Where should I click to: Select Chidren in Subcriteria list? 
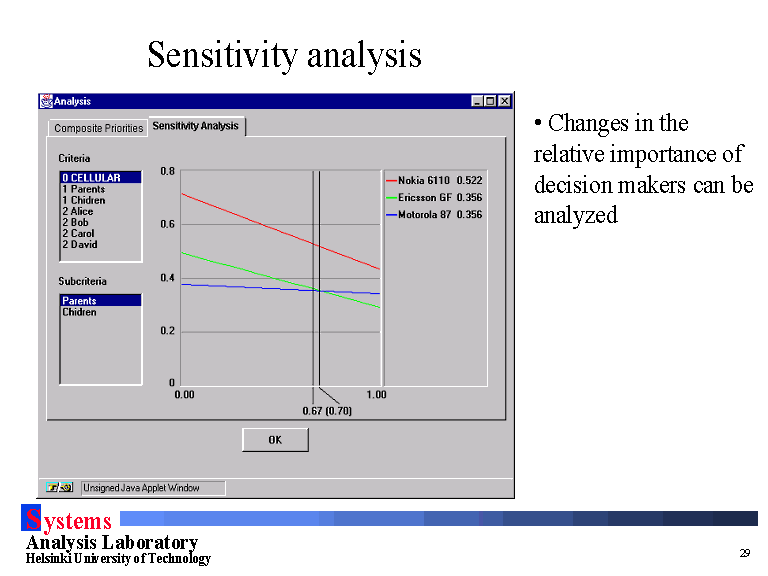click(x=80, y=312)
